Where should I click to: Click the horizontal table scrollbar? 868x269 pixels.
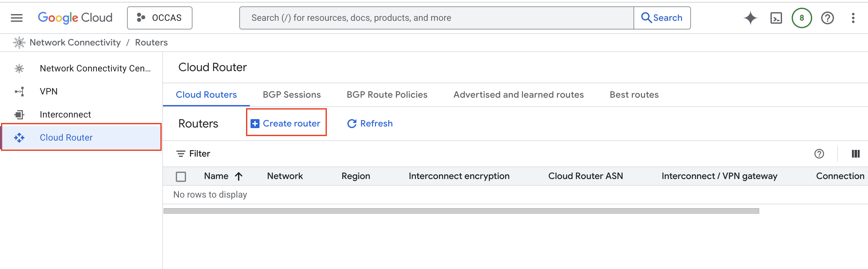tap(461, 211)
